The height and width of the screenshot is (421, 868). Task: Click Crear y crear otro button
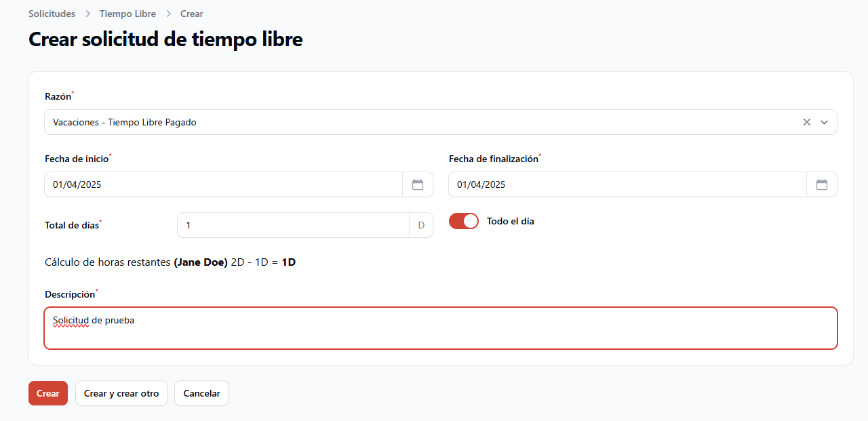point(121,393)
